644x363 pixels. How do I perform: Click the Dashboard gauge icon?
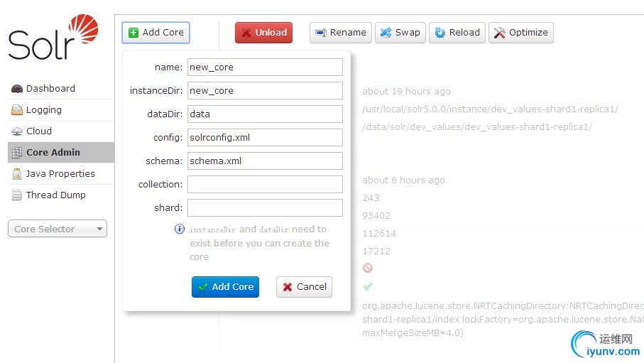[x=17, y=89]
